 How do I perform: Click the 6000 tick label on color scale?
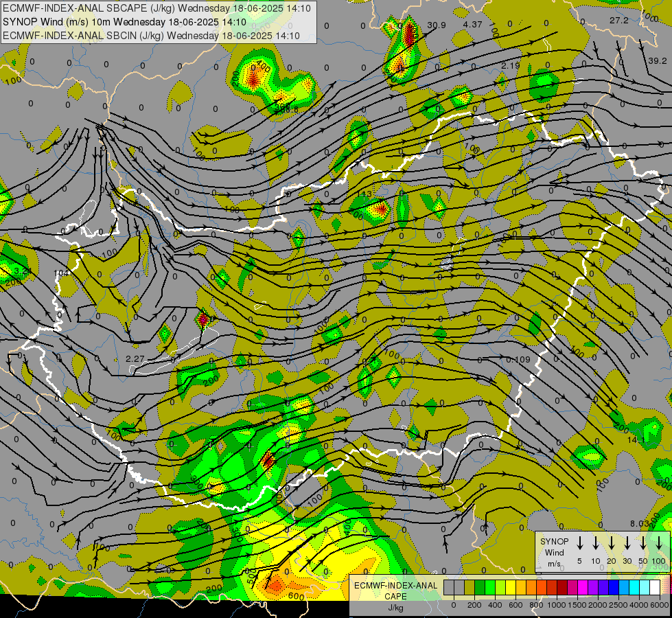[660, 605]
